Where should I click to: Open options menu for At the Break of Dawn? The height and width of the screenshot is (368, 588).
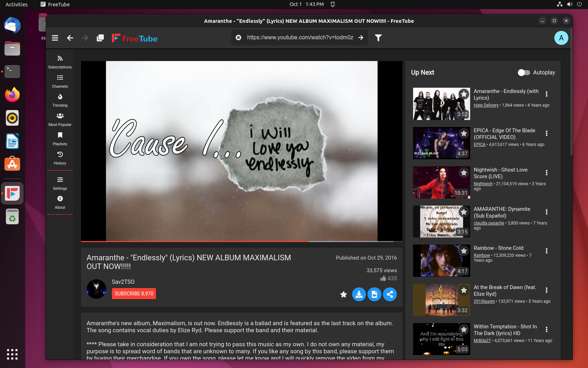pyautogui.click(x=546, y=290)
